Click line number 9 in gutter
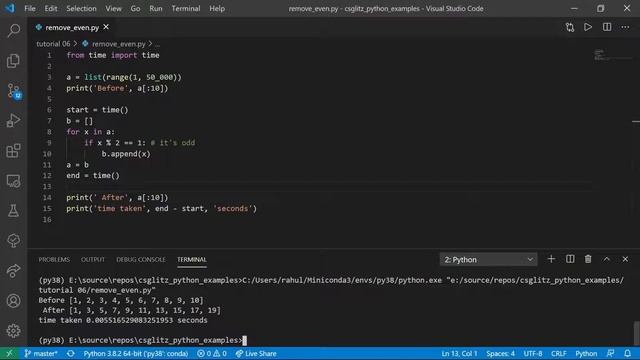 tap(49, 143)
